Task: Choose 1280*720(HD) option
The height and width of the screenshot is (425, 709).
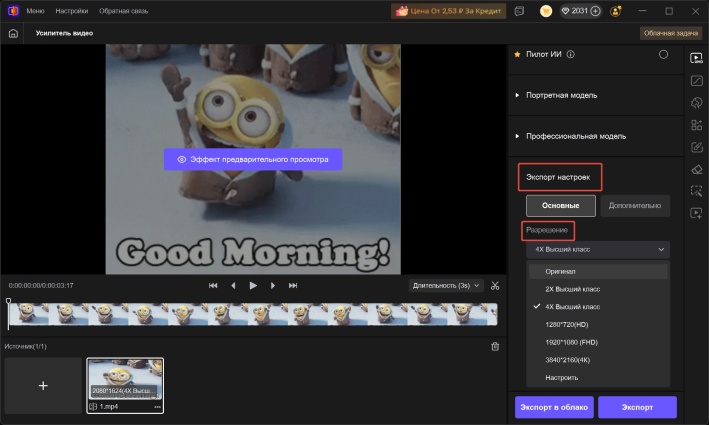Action: tap(598, 324)
